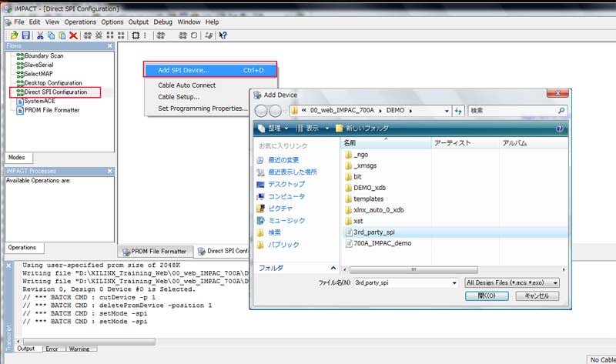Select the templates folder

point(364,199)
